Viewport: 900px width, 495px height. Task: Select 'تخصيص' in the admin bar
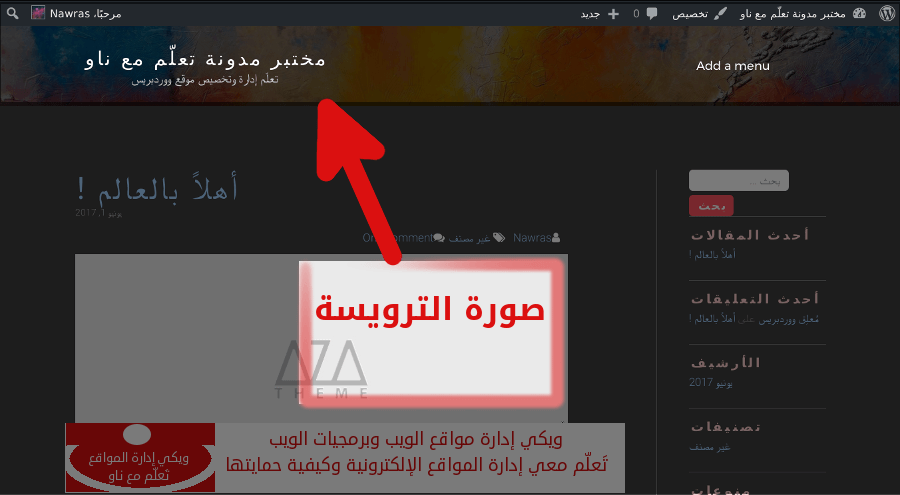[690, 13]
